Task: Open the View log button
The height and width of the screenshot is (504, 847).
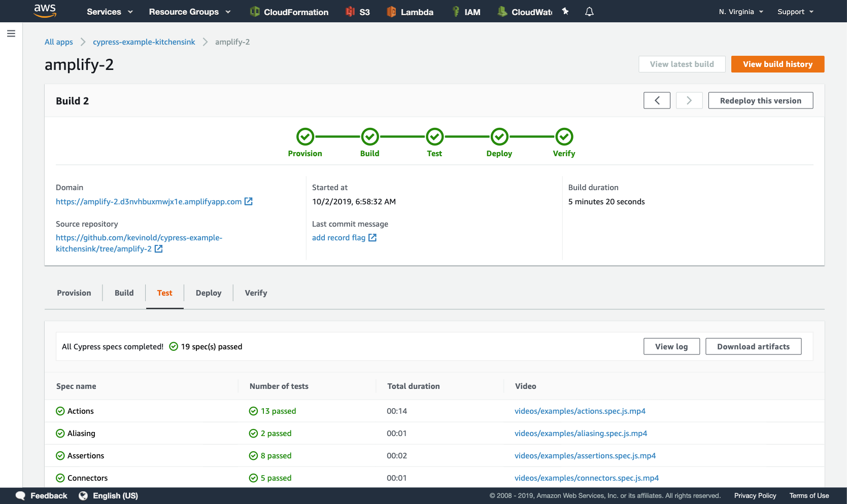Action: point(672,347)
